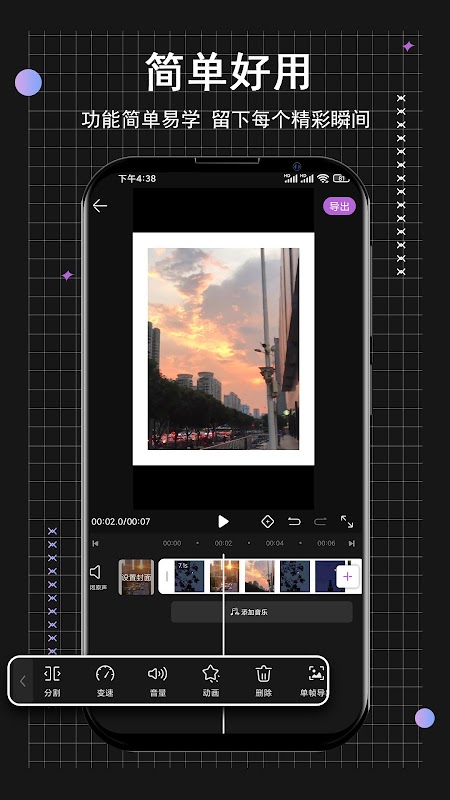Play the video preview
450x800 pixels.
point(223,521)
